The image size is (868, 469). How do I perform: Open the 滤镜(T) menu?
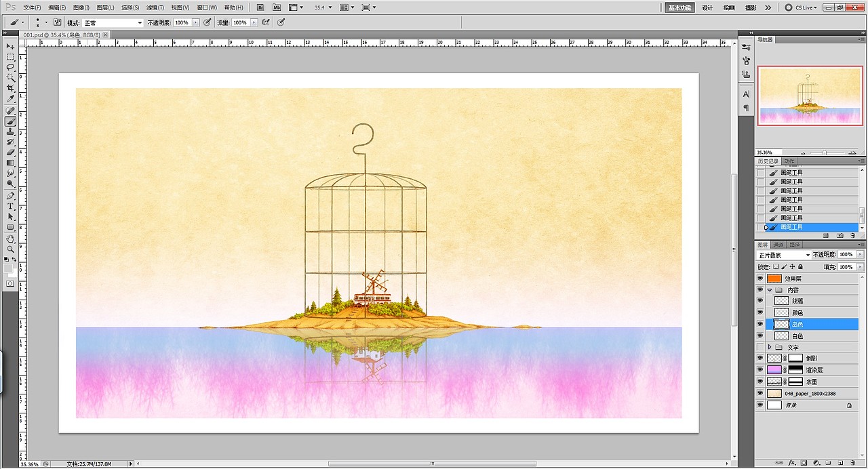[x=154, y=7]
